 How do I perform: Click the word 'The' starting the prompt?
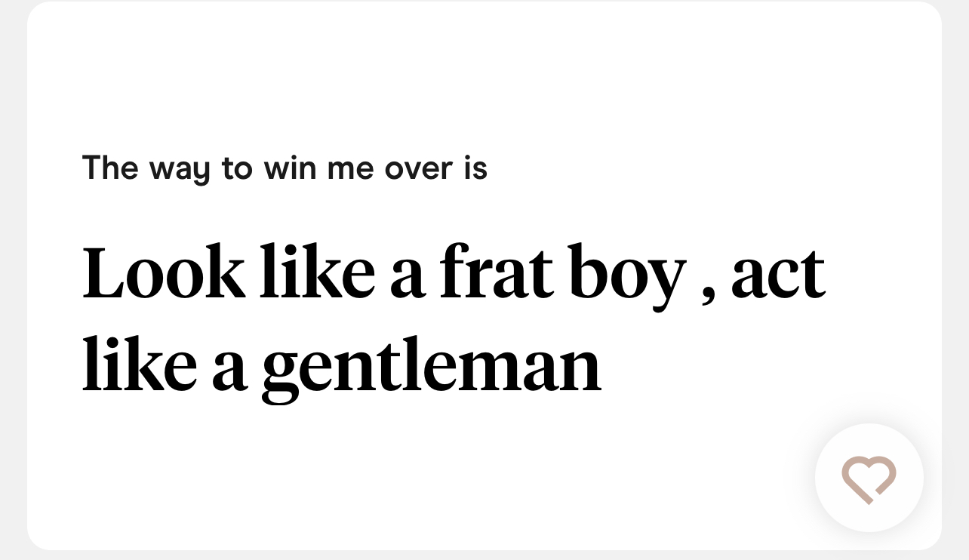coord(110,167)
